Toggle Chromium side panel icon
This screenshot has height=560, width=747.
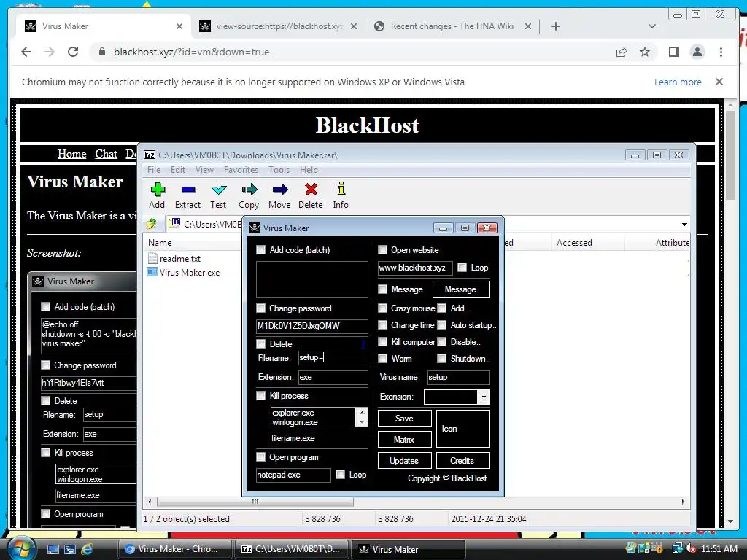point(673,52)
